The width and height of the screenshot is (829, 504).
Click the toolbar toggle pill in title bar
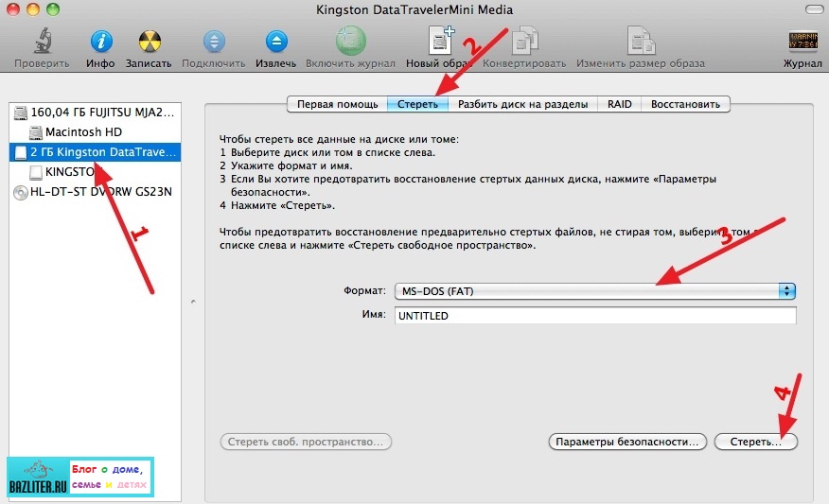815,9
